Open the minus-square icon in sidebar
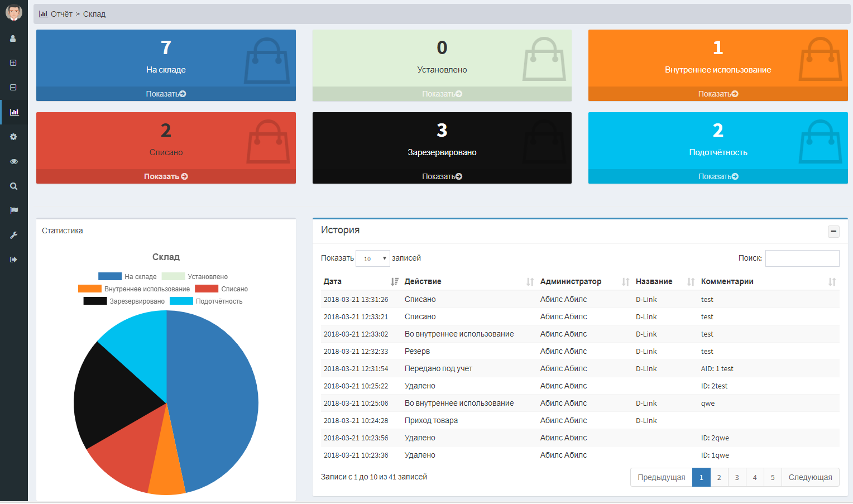 pyautogui.click(x=13, y=88)
